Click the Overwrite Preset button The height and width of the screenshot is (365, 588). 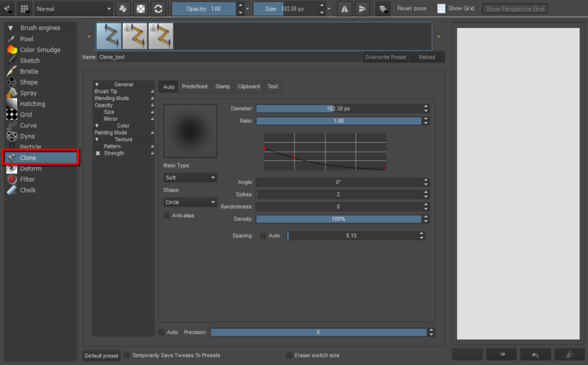coord(385,57)
